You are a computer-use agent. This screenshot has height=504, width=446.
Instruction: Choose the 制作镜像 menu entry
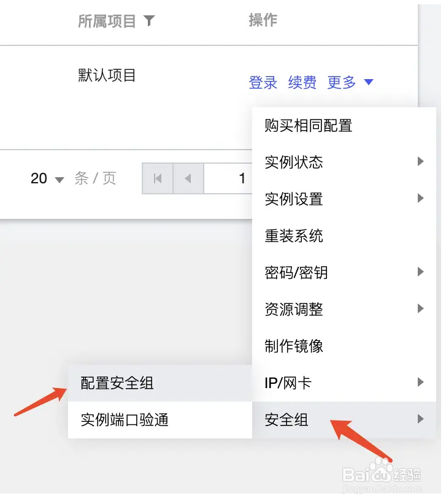[x=344, y=346]
